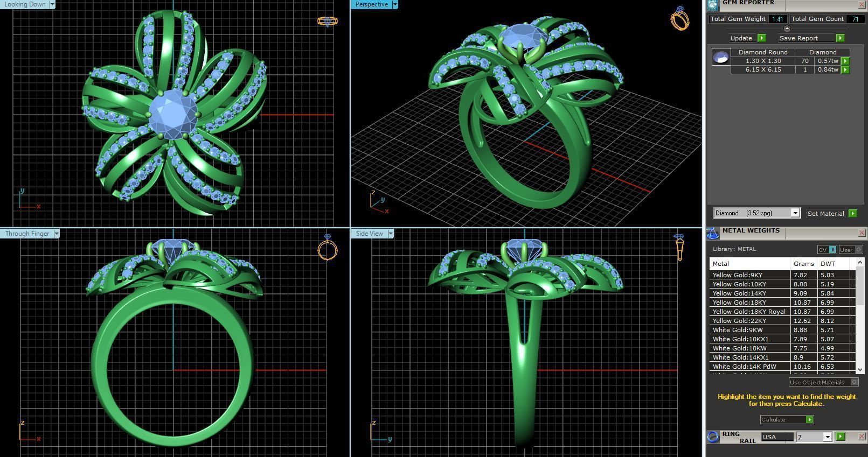
Task: Click the diamond gem thumbnail in Gem Reporter
Action: coord(721,57)
